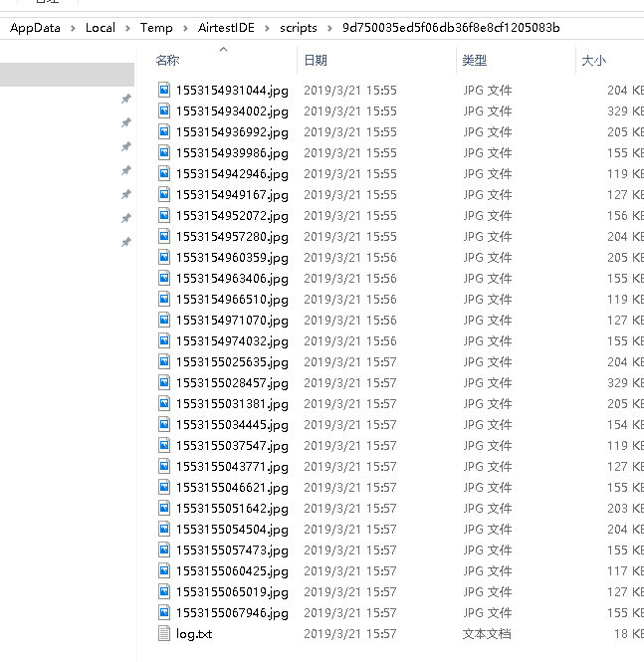Go to Local folder in breadcrumb
The height and width of the screenshot is (662, 644).
100,28
